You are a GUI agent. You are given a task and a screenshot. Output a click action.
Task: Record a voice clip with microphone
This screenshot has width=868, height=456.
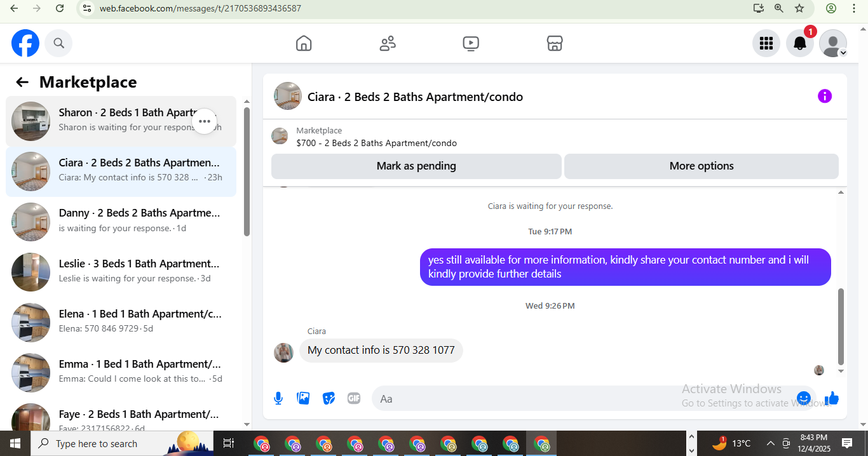(x=278, y=398)
